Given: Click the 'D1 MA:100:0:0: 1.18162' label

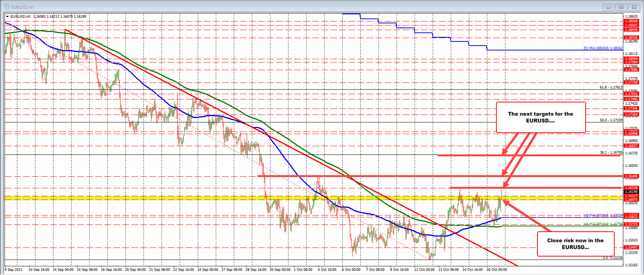Looking at the screenshot, I should [603, 48].
